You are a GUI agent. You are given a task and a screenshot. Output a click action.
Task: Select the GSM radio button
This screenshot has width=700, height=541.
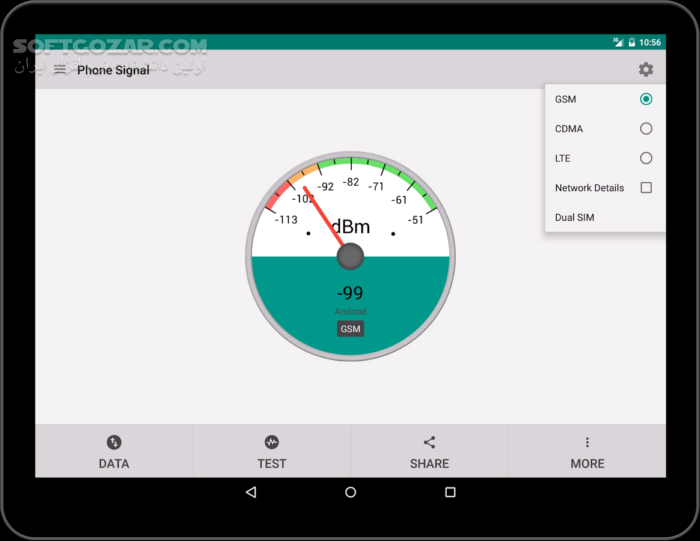pos(646,99)
